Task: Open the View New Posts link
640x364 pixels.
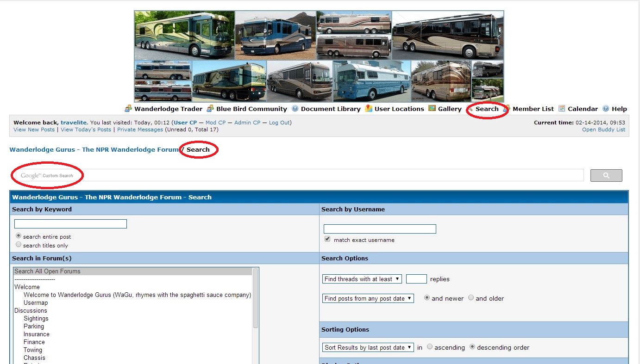Action: tap(34, 130)
